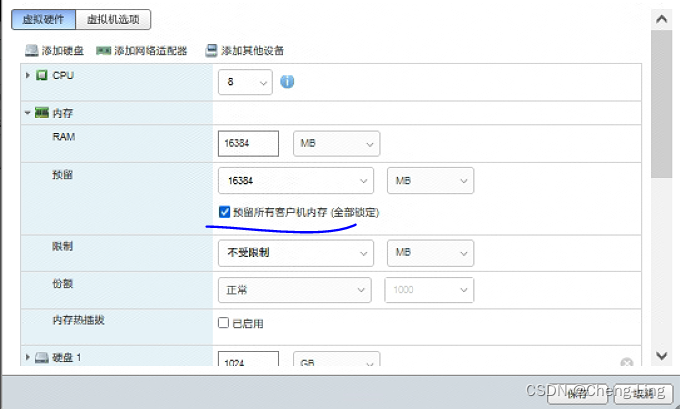Click the 添加其他设备 add other device icon
Image resolution: width=680 pixels, height=409 pixels.
click(211, 51)
